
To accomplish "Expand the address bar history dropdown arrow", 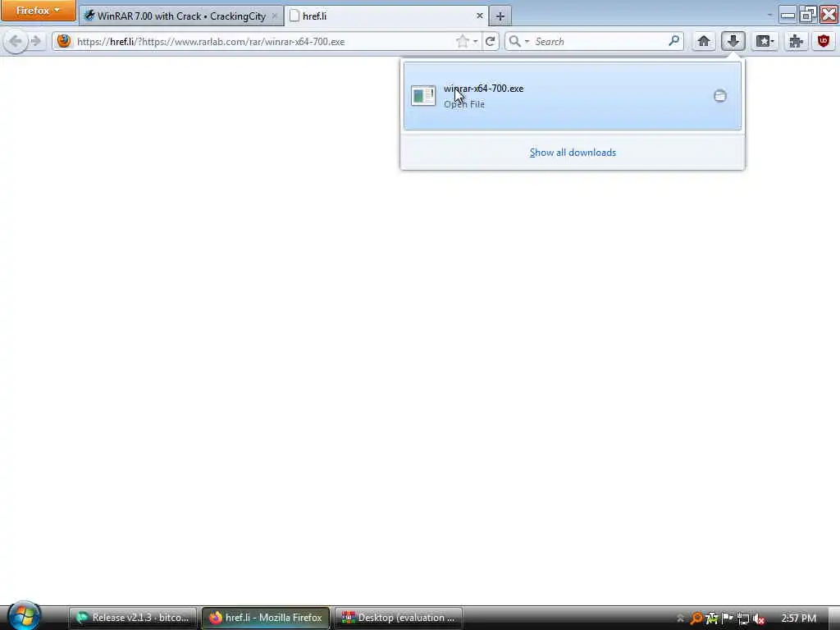I will (475, 41).
